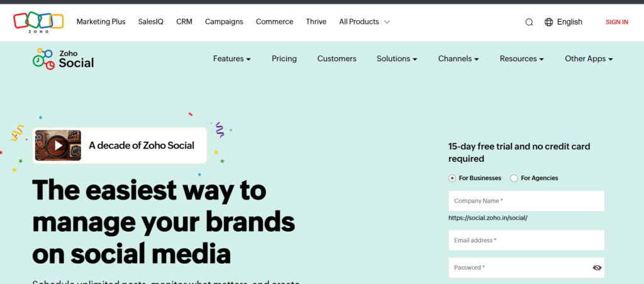The image size is (644, 284).
Task: Go to the Customers page
Action: (337, 59)
